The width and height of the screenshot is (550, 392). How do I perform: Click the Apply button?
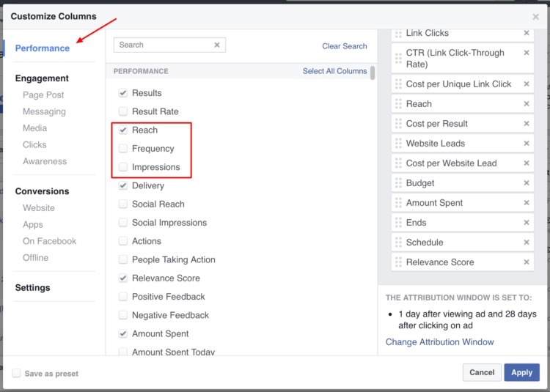click(521, 372)
